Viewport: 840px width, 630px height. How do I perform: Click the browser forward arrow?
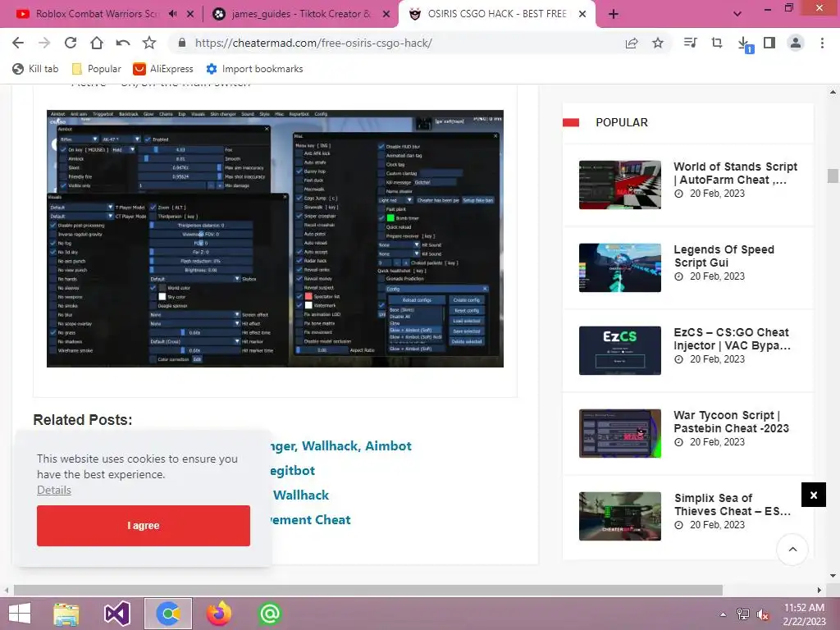(44, 43)
